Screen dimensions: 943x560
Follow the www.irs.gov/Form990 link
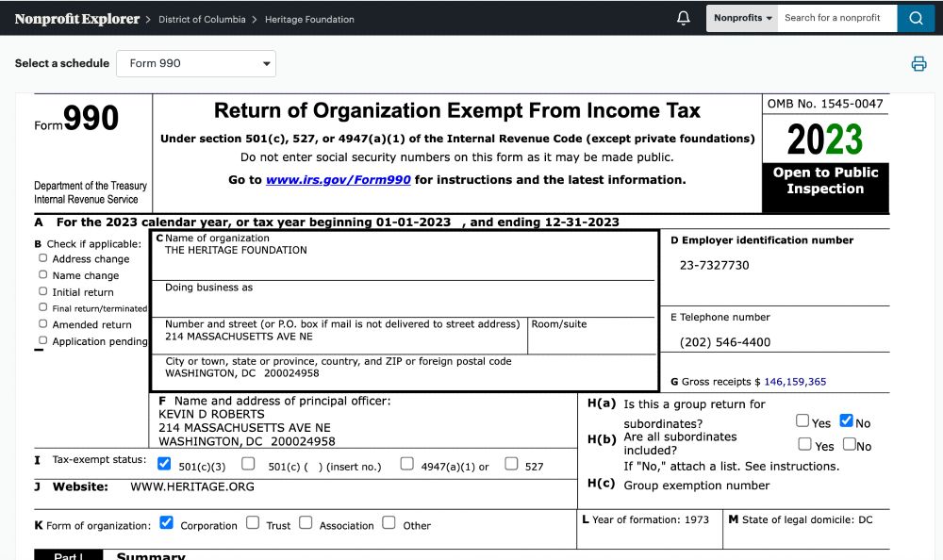click(x=338, y=180)
